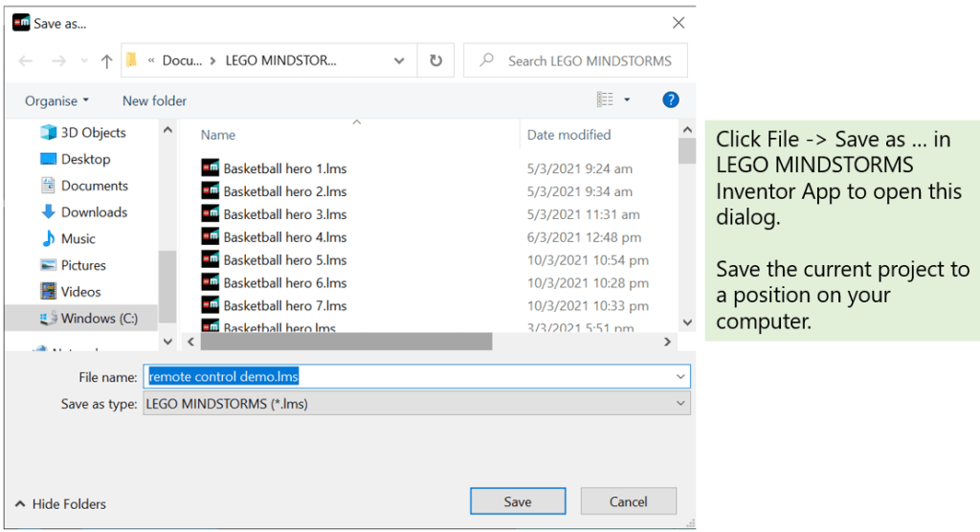
Task: Select Windows (C:) drive in sidebar
Action: (100, 318)
